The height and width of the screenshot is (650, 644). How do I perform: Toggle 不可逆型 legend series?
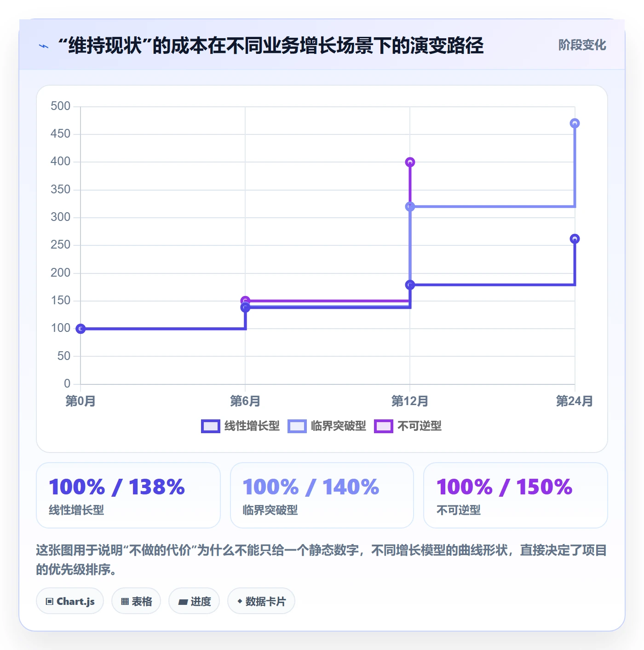pos(408,426)
